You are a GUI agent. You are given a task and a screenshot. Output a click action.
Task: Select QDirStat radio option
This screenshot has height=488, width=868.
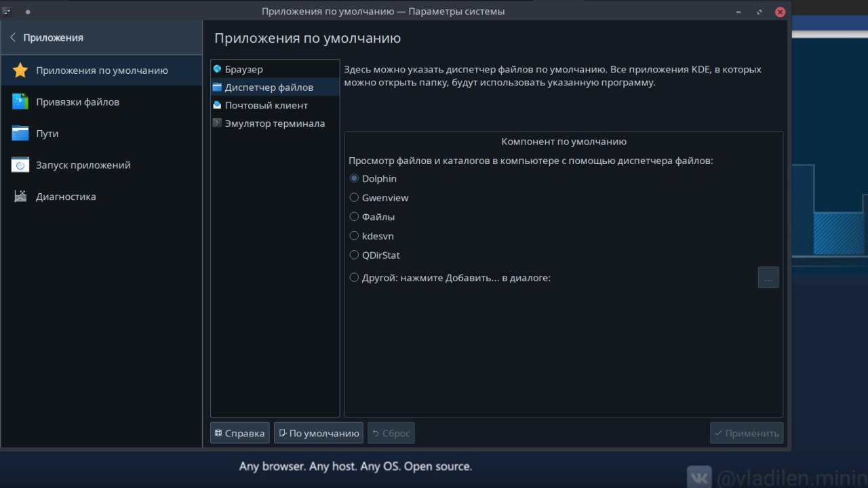point(375,255)
